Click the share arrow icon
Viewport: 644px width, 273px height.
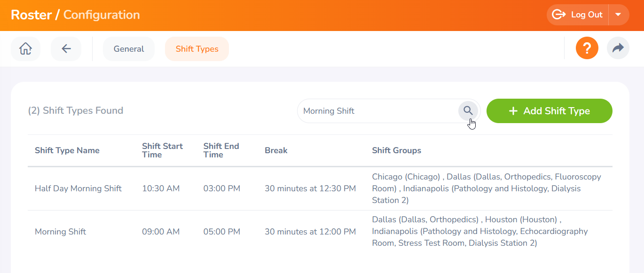(x=618, y=48)
